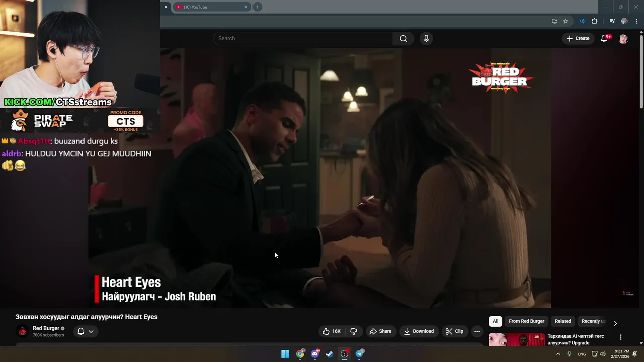Open the volume tray icon
The width and height of the screenshot is (644, 362).
pos(603,354)
